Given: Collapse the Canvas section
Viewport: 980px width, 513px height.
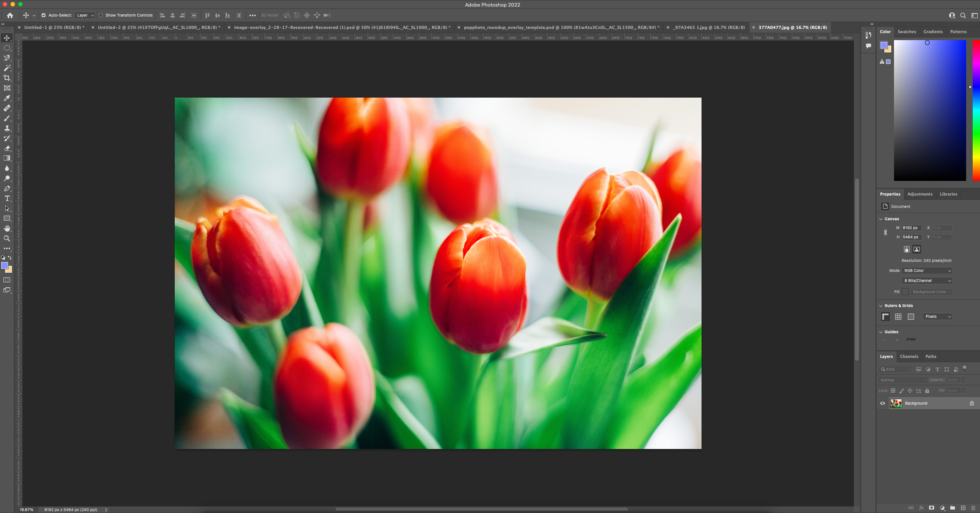Looking at the screenshot, I should 881,219.
